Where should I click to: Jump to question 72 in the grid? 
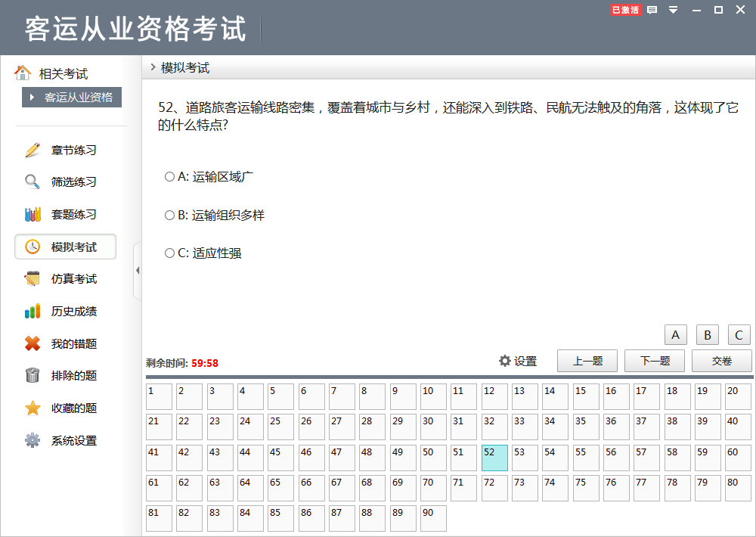[x=494, y=488]
